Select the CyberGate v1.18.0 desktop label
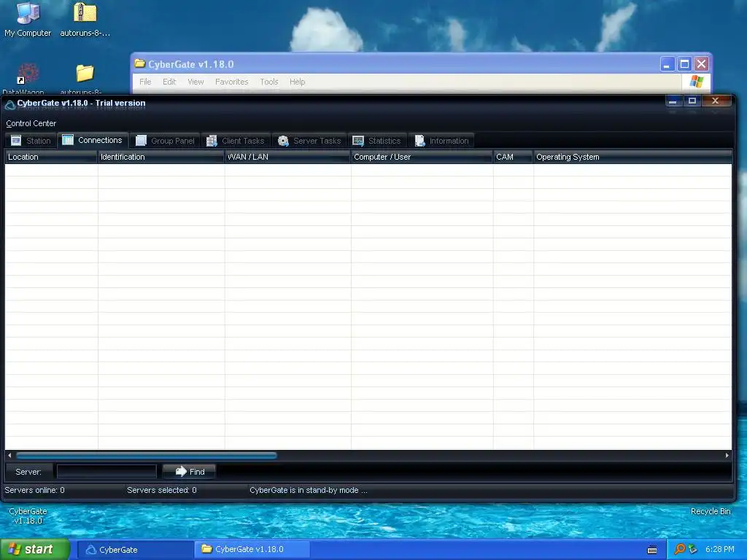 click(28, 516)
